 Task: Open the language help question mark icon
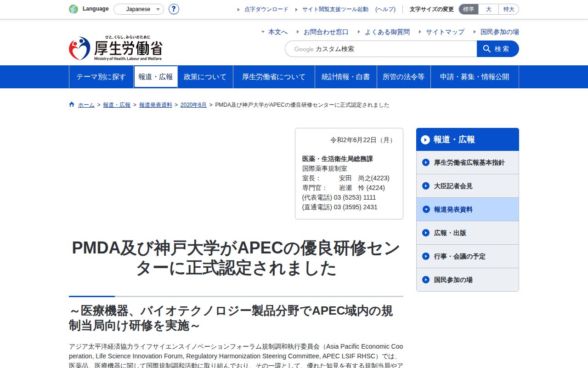(x=174, y=9)
